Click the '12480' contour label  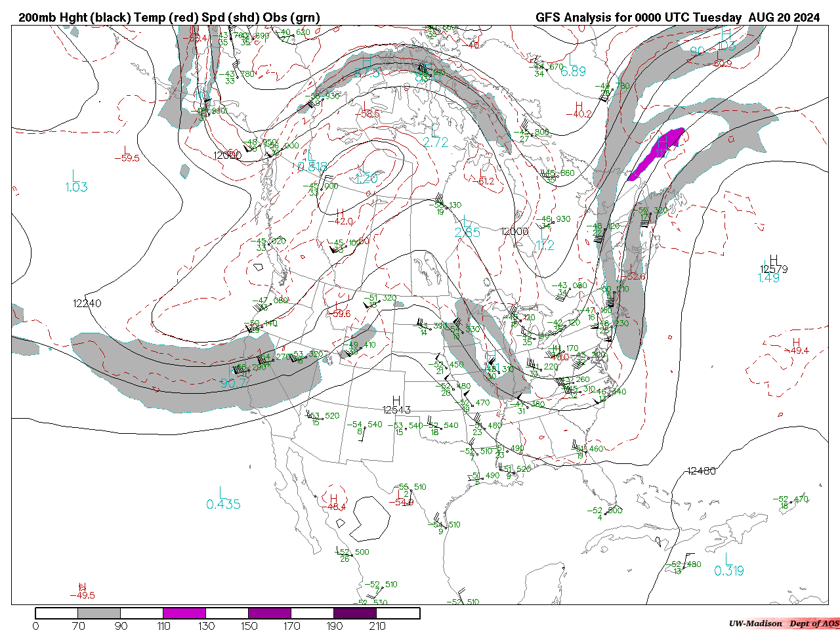click(702, 471)
